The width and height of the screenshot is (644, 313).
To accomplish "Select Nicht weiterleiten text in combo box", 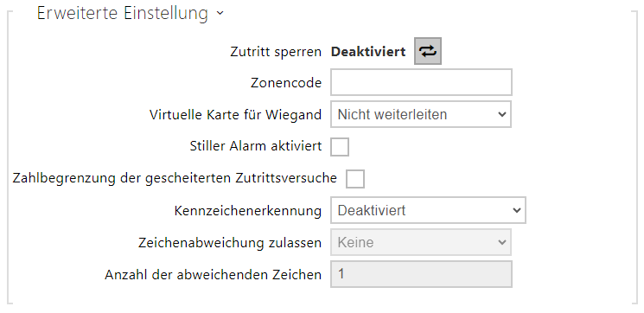I will [x=392, y=115].
